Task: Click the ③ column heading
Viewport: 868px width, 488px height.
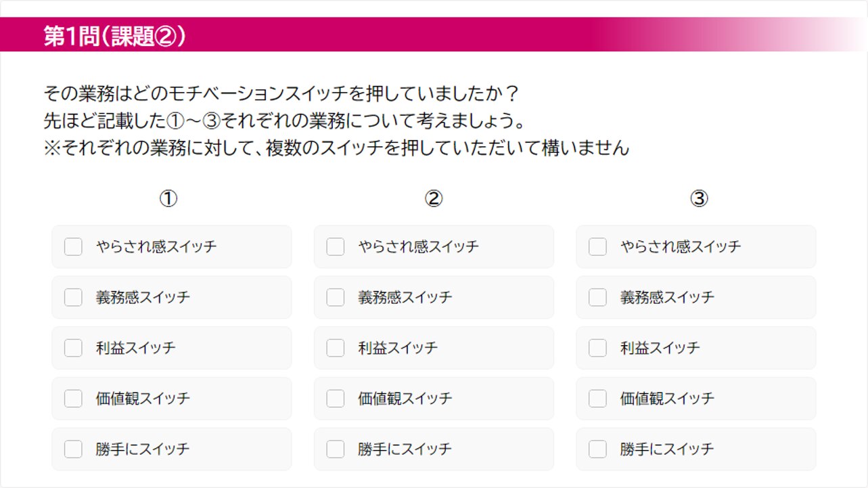Action: coord(699,198)
